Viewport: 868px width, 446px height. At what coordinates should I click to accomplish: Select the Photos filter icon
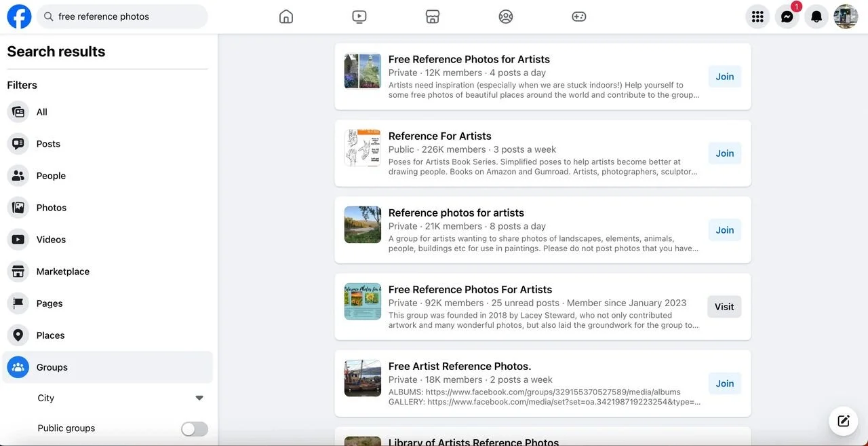tap(18, 208)
